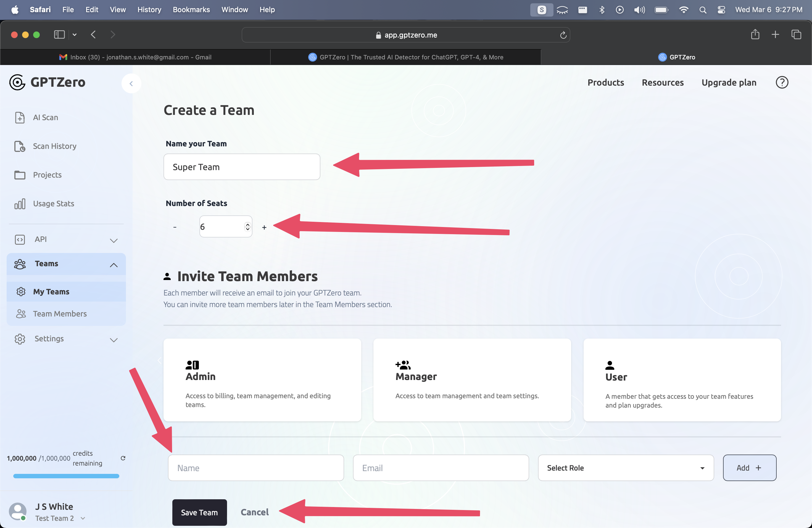Viewport: 812px width, 528px height.
Task: Click the member Email input field
Action: (441, 468)
